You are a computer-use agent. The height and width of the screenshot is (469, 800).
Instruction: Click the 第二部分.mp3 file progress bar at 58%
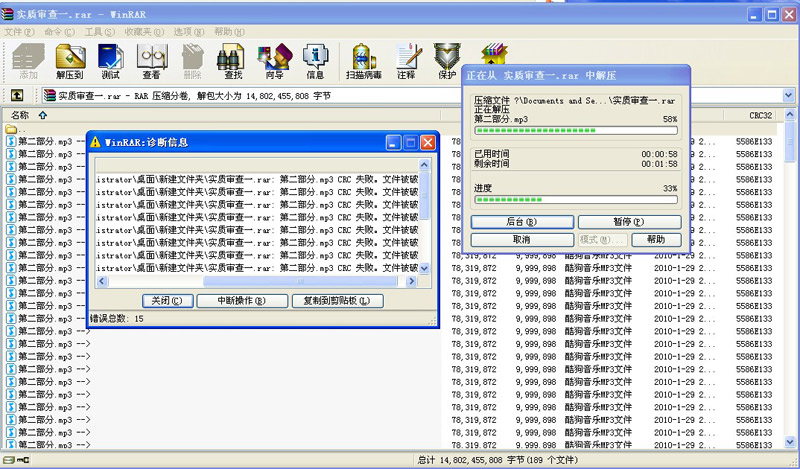[576, 131]
